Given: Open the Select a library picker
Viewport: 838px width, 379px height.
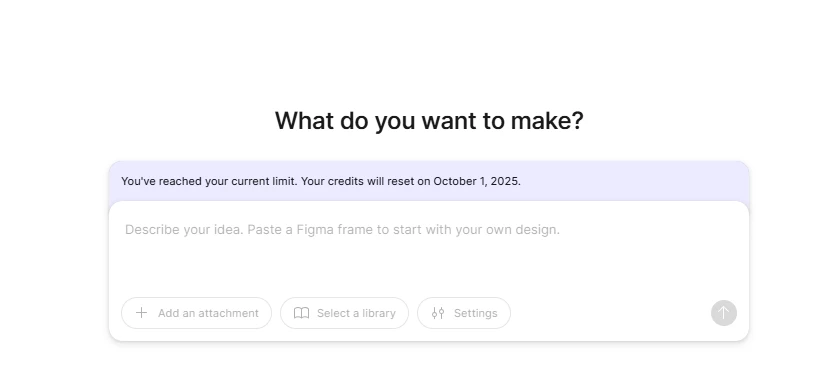Looking at the screenshot, I should (x=344, y=313).
